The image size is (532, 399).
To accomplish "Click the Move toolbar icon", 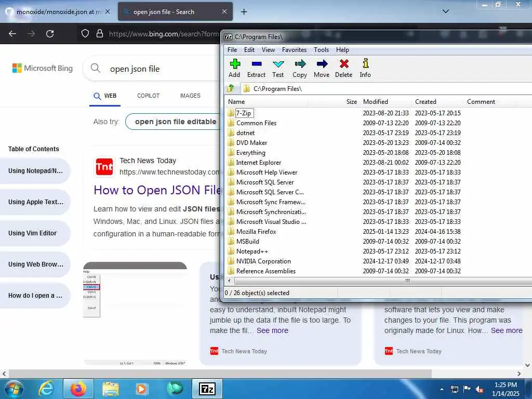I will (x=321, y=68).
